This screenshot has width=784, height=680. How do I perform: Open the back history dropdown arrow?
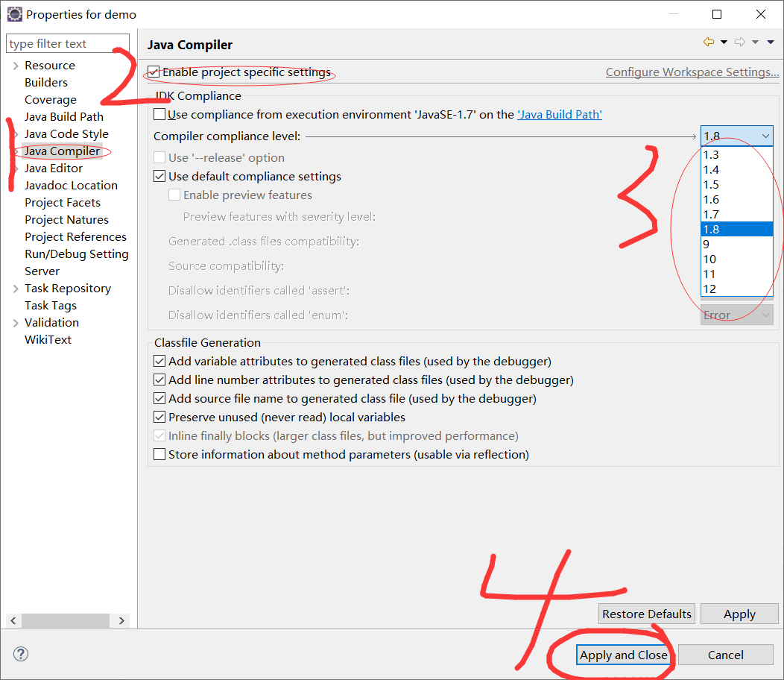pyautogui.click(x=724, y=42)
